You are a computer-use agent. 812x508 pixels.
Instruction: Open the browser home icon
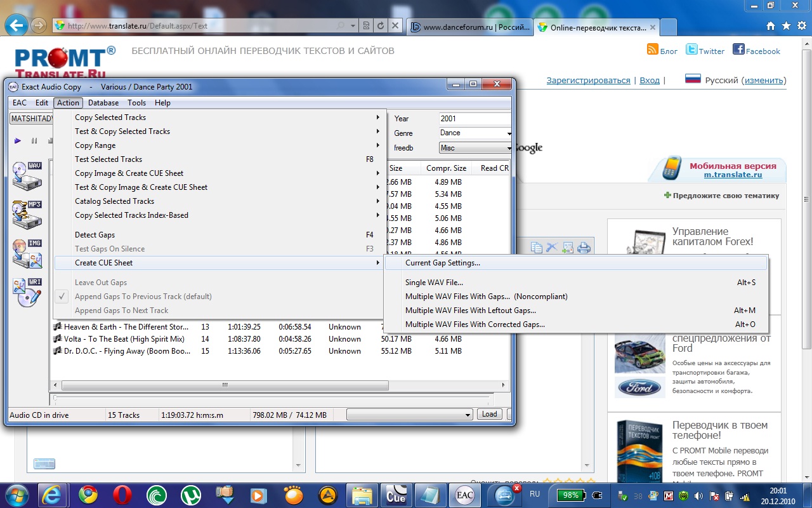pyautogui.click(x=771, y=26)
